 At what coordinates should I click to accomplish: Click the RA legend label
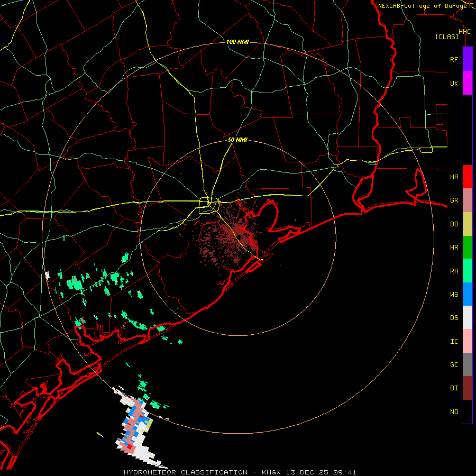point(454,271)
